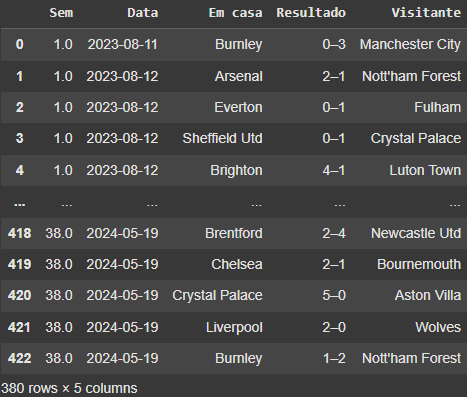The width and height of the screenshot is (467, 397).
Task: Select the Luton Town cell
Action: [425, 170]
